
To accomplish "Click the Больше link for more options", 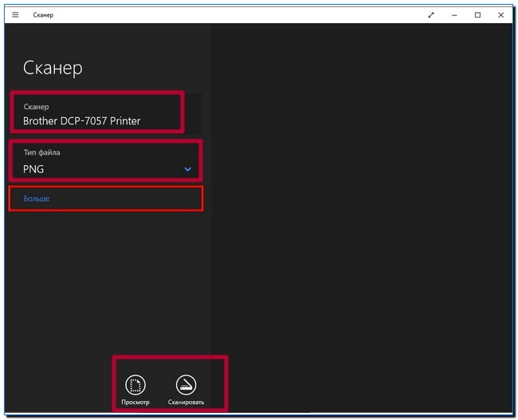I will (x=36, y=198).
